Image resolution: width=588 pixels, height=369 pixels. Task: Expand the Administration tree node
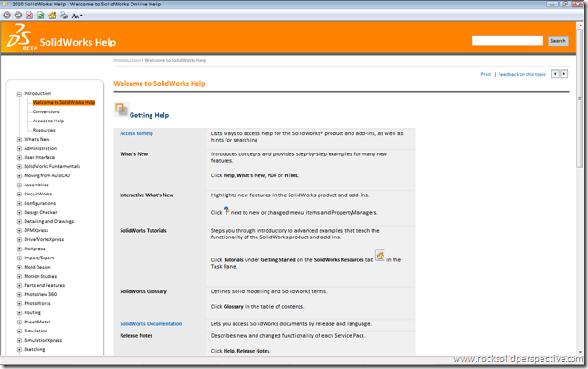(19, 149)
